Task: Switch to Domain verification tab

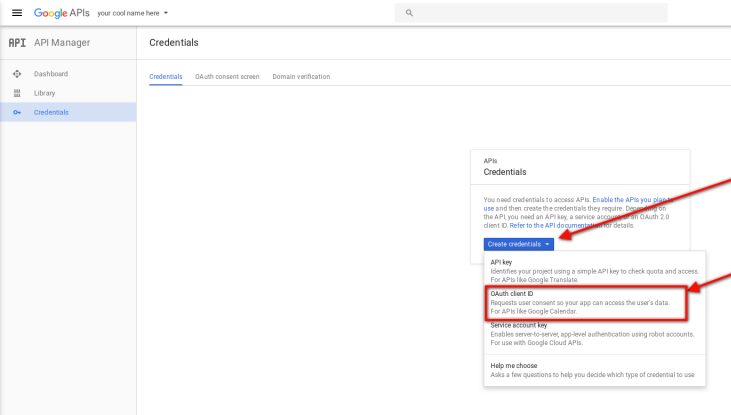Action: 301,76
